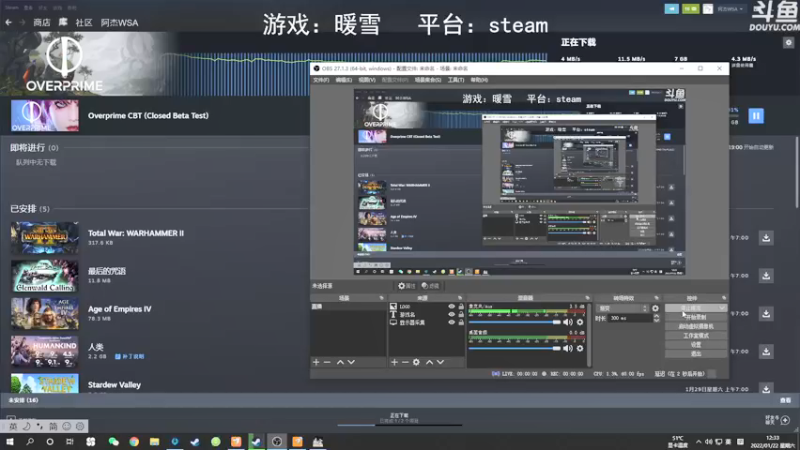
Task: Open 补丁说明 patch notes link for 人类
Action: coord(130,357)
